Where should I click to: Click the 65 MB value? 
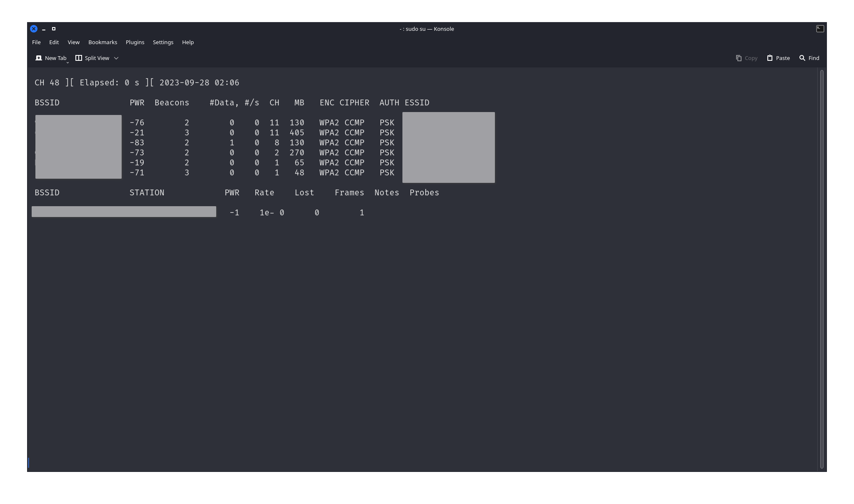pyautogui.click(x=300, y=162)
